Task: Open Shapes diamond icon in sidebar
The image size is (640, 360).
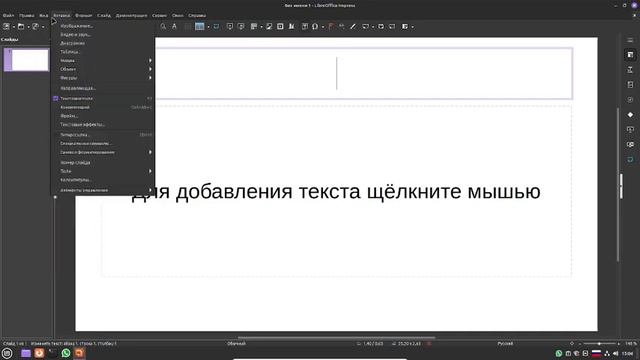Action: coord(630,115)
